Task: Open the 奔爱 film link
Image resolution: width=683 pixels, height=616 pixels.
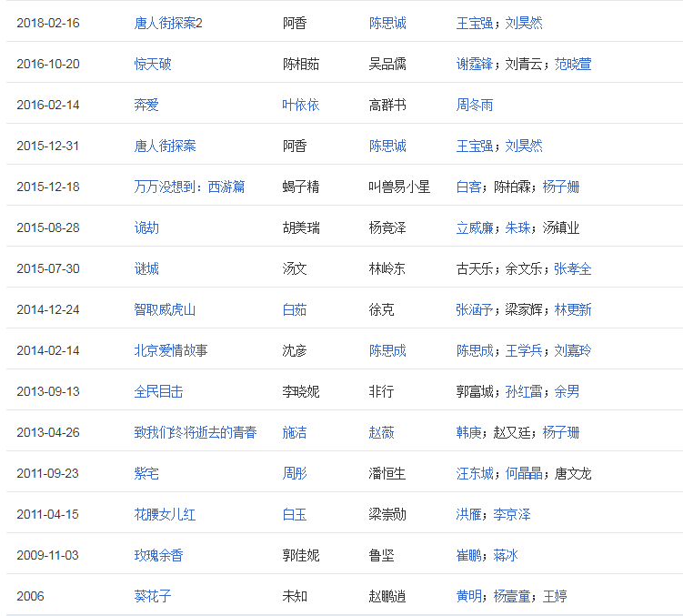Action: tap(146, 105)
